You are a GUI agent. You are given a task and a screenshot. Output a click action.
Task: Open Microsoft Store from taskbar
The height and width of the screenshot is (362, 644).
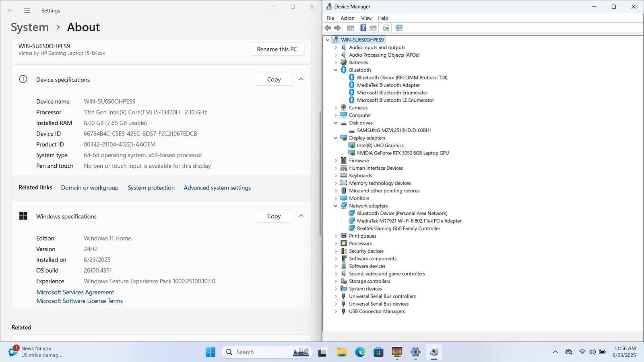coord(378,352)
